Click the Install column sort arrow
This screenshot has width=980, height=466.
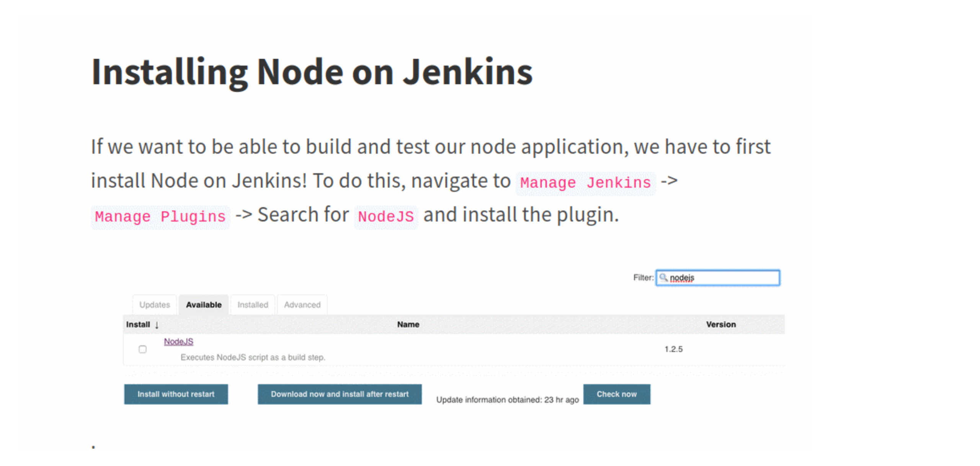point(157,325)
